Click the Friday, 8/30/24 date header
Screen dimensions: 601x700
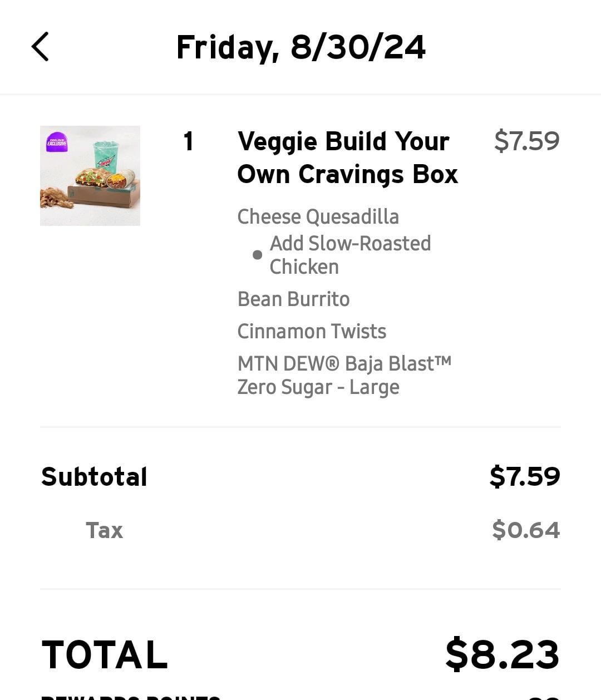click(x=300, y=47)
